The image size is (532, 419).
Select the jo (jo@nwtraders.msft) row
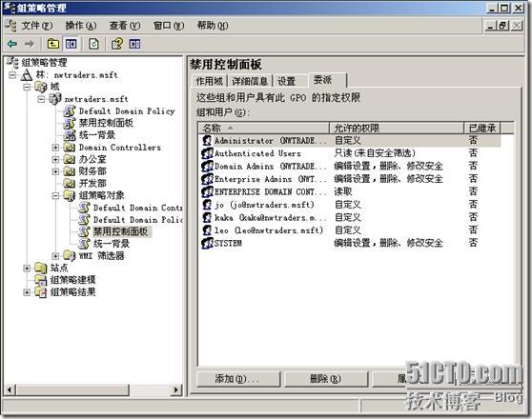(351, 205)
